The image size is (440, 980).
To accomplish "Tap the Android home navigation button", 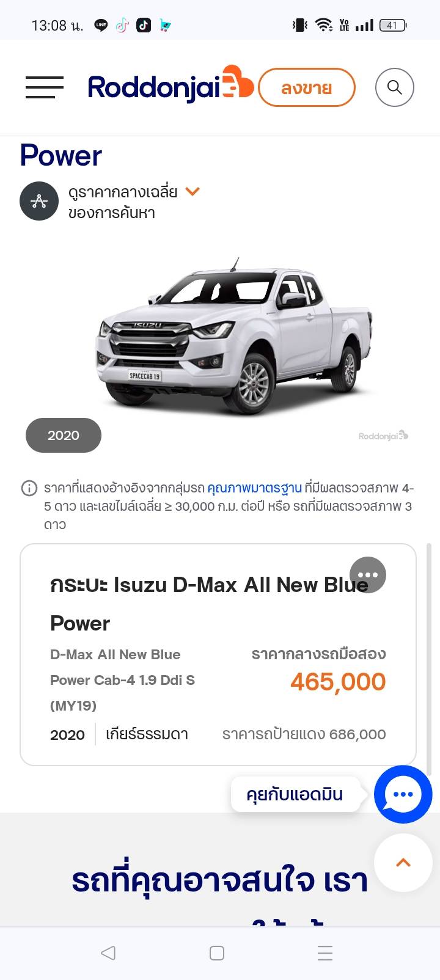I will point(217,953).
